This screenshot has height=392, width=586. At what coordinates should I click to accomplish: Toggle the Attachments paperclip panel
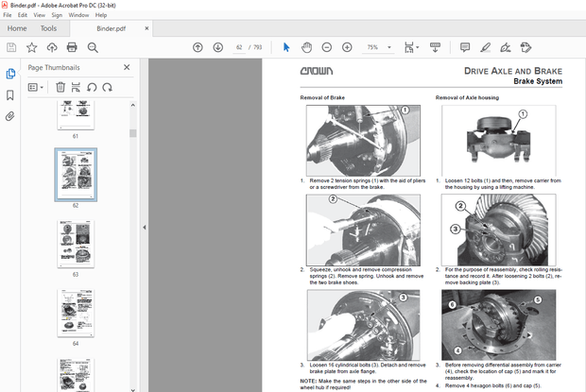coord(10,116)
